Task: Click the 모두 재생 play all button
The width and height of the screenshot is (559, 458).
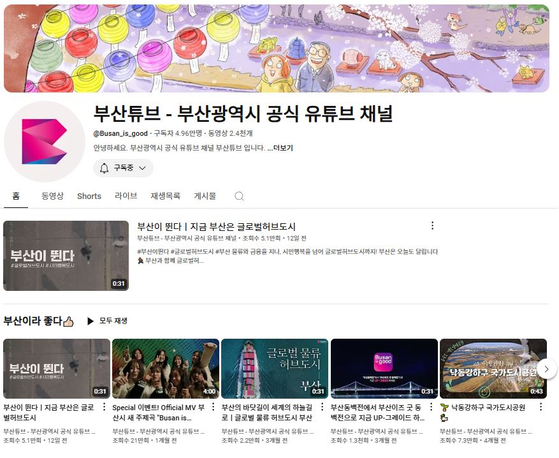Action: click(x=107, y=321)
